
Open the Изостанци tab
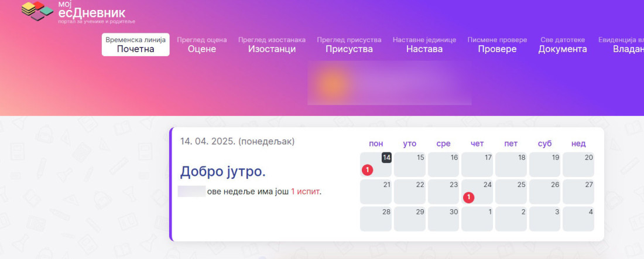pos(272,45)
